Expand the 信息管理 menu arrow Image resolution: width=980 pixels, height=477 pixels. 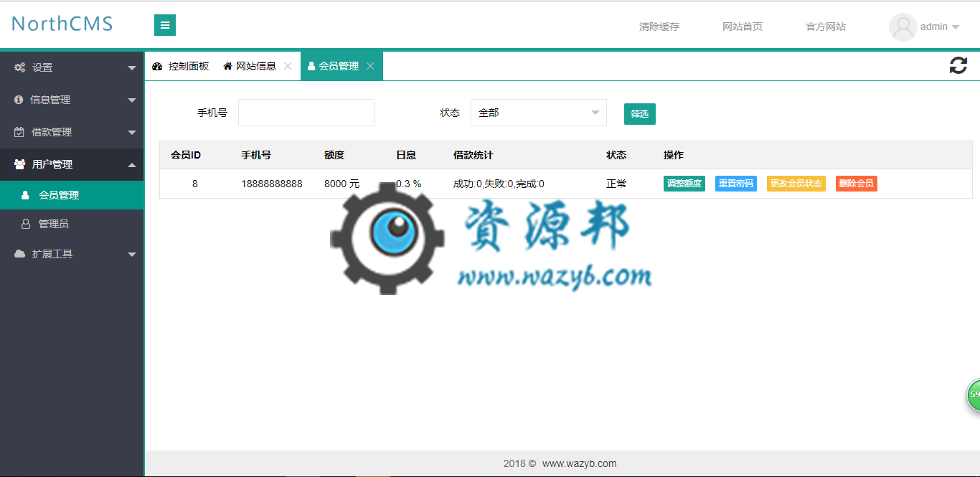132,100
